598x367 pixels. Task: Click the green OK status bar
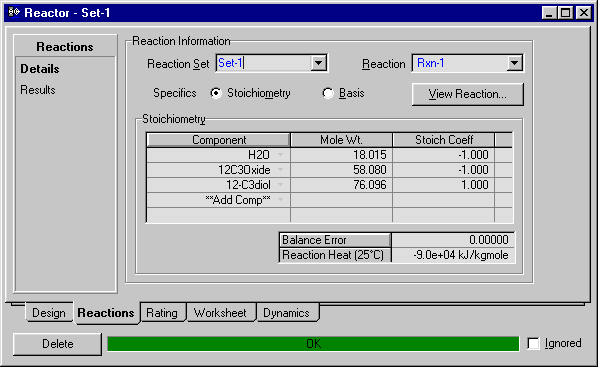[313, 344]
